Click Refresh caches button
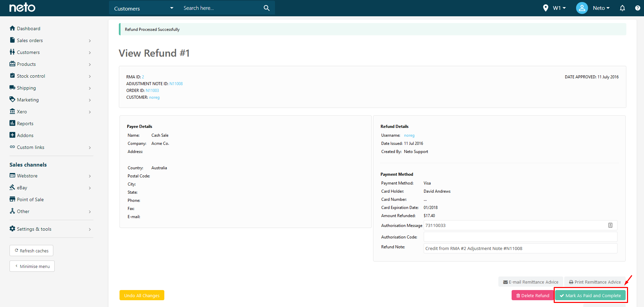 [x=32, y=251]
